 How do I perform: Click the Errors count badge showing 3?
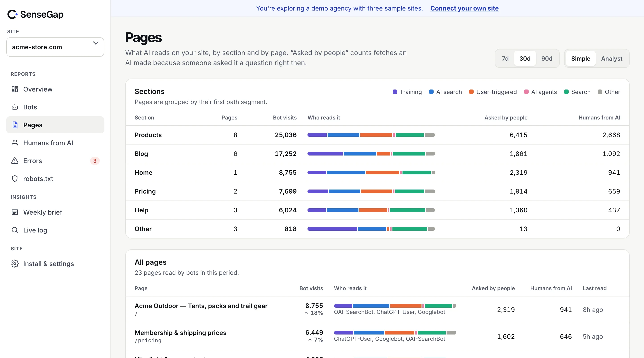coord(95,161)
